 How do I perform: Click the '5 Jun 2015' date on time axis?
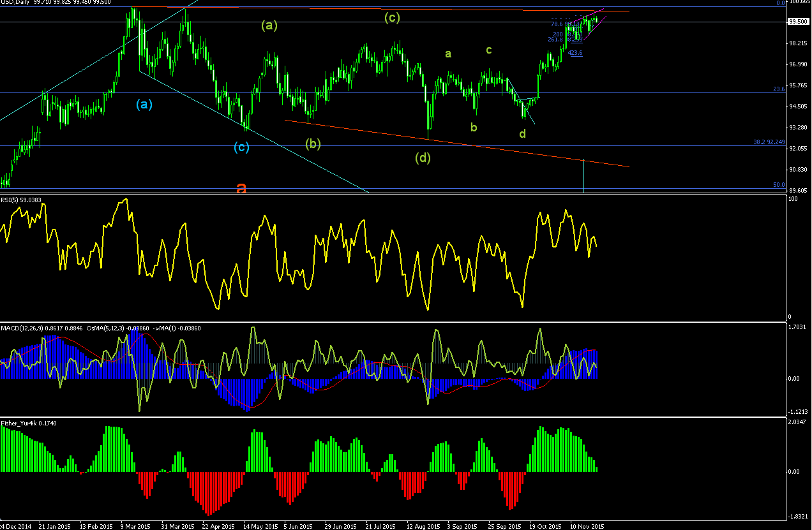pyautogui.click(x=299, y=526)
